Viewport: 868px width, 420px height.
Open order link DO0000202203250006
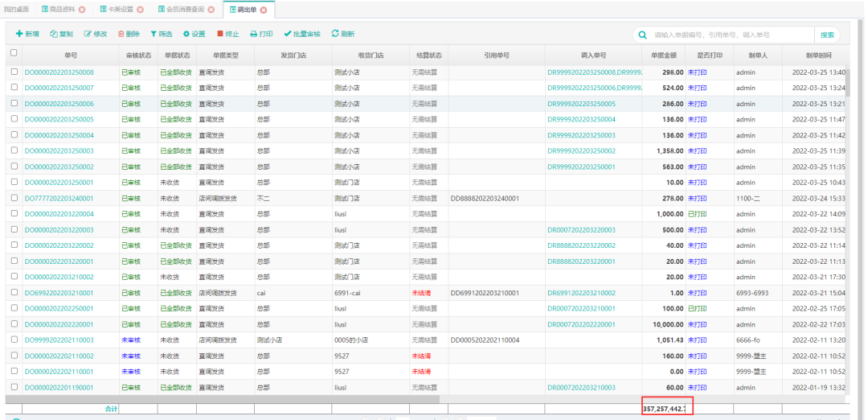(59, 104)
